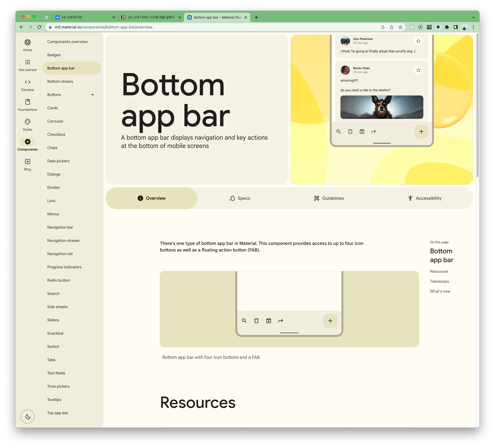Switch to the Specs tab

point(240,198)
